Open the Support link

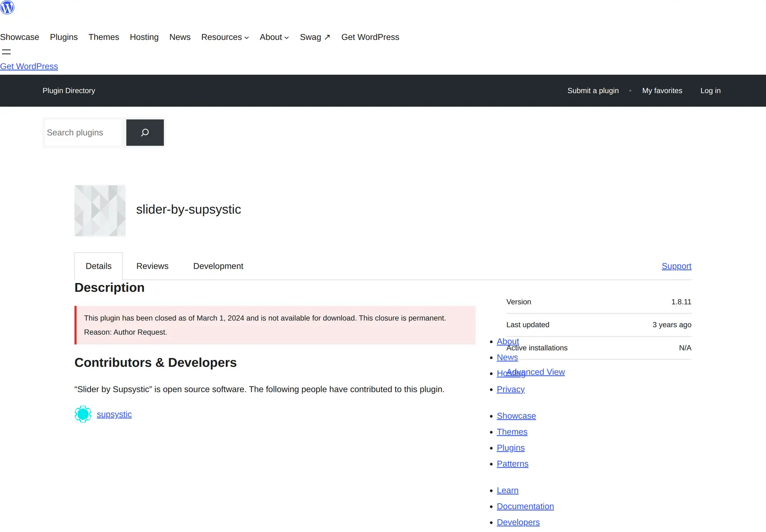click(676, 266)
